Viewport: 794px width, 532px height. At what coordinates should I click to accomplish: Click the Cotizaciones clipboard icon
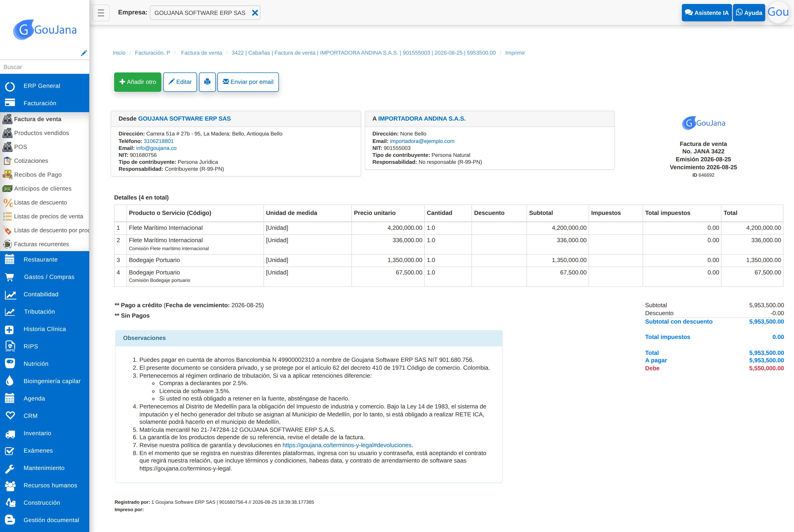click(7, 161)
